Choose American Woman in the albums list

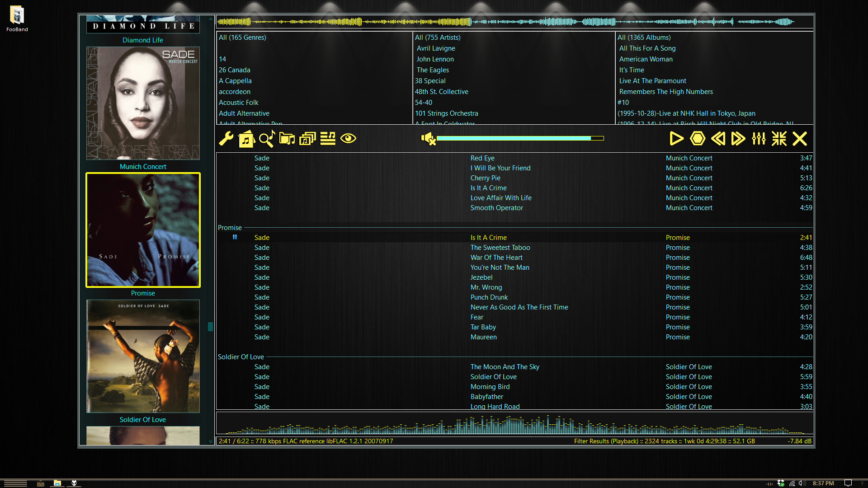pyautogui.click(x=646, y=59)
